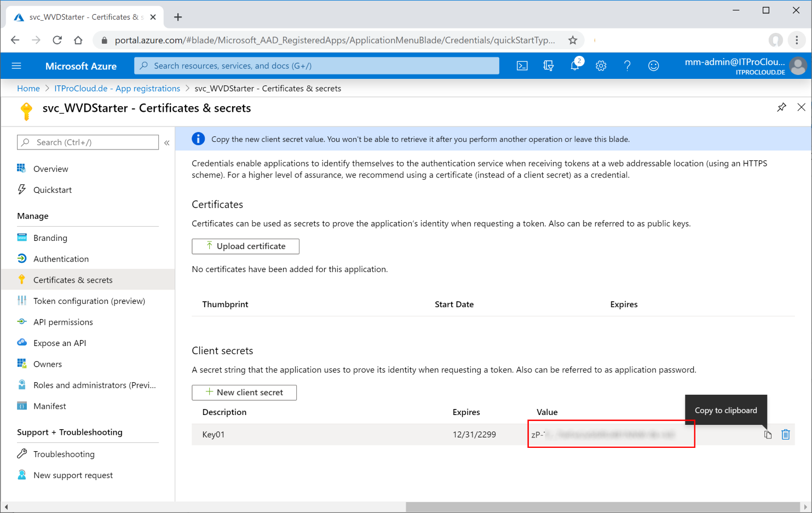Image resolution: width=812 pixels, height=513 pixels.
Task: Copy the Key01 secret value to clipboard
Action: click(x=768, y=435)
